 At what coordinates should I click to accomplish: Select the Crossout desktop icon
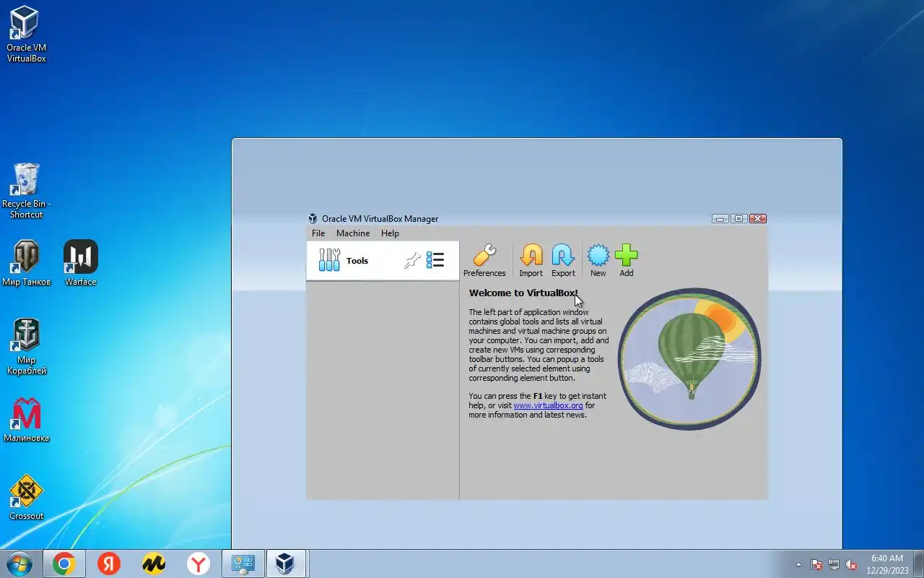tap(26, 497)
